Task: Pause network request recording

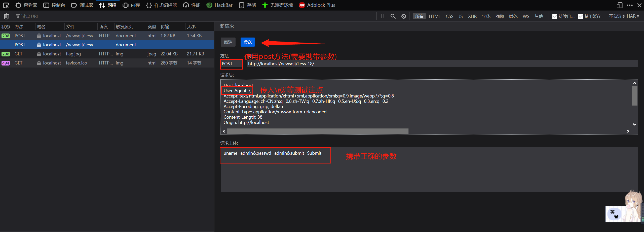Action: pyautogui.click(x=383, y=16)
